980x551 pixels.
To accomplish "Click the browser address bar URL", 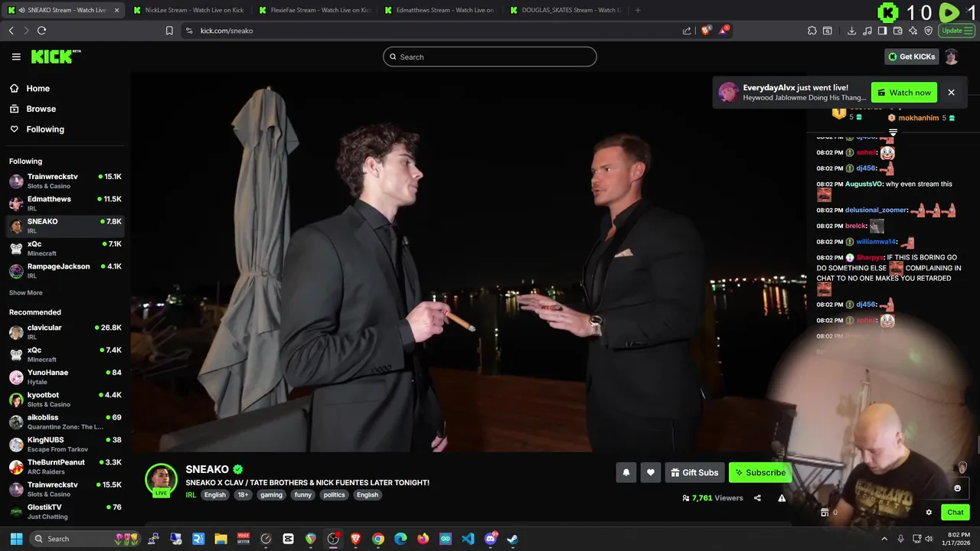I will click(227, 31).
